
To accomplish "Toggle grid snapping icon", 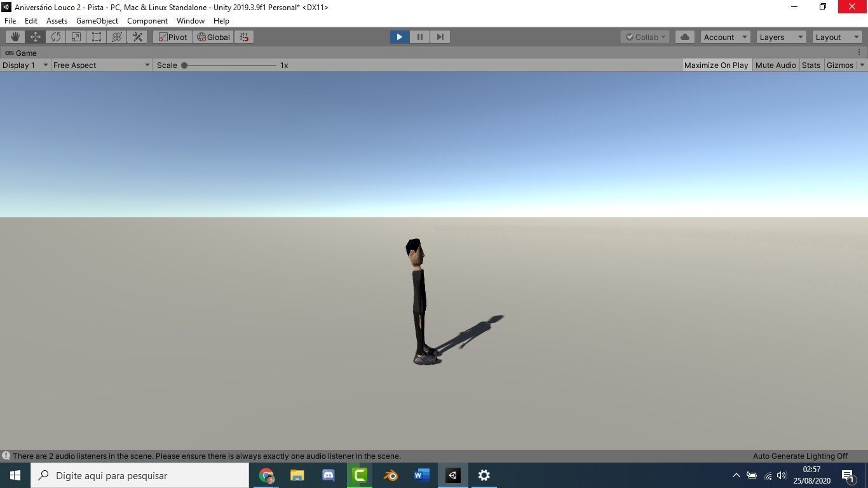I will (244, 37).
